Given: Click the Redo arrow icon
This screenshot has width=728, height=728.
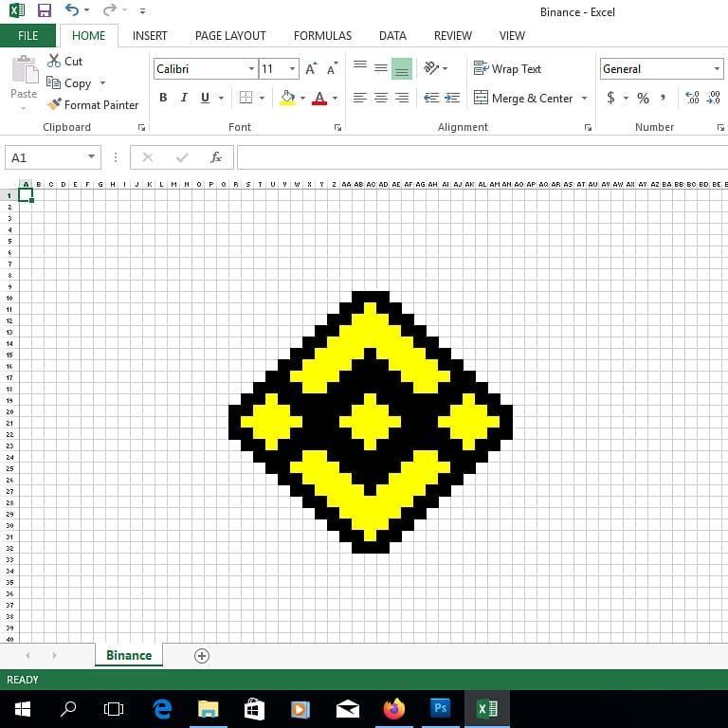Looking at the screenshot, I should click(x=110, y=9).
